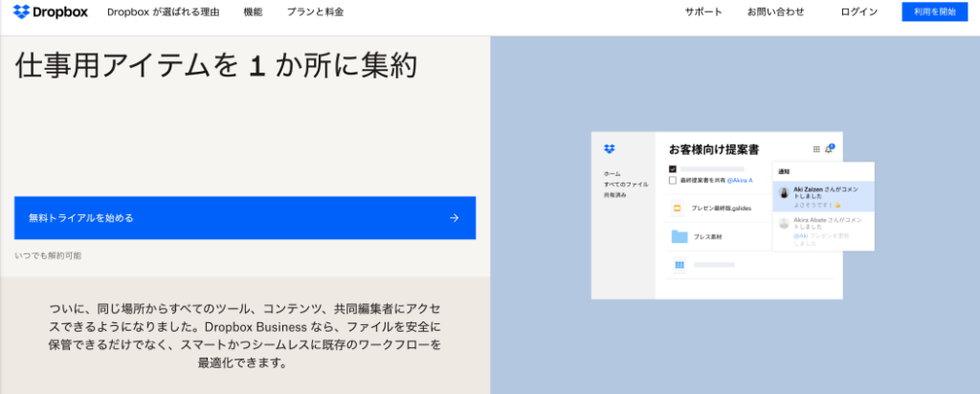Click the 仕事用アイテムを 1 か所に集約 headline
This screenshot has height=394, width=980.
click(x=215, y=66)
